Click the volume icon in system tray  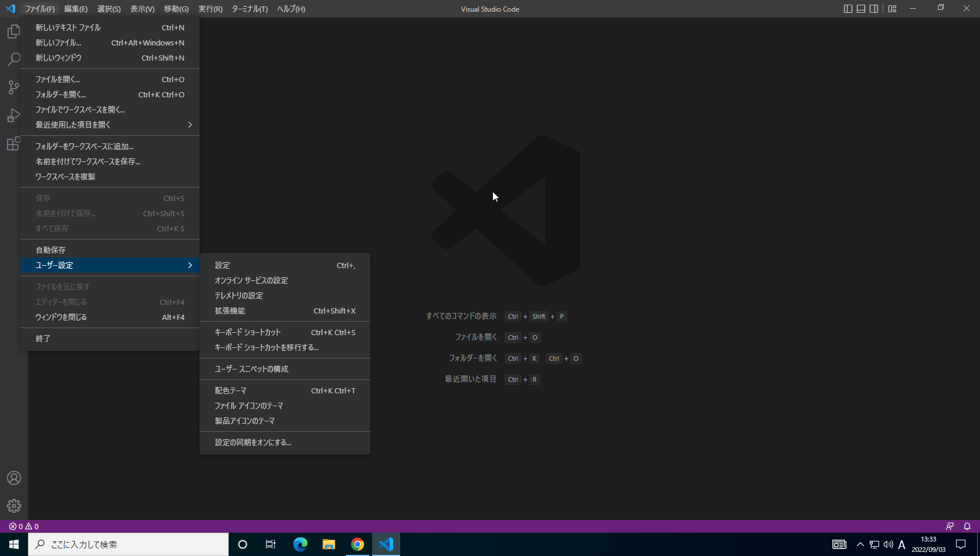[888, 544]
